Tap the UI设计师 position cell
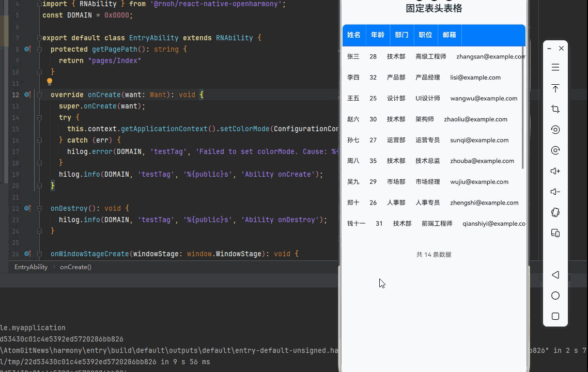 [428, 98]
